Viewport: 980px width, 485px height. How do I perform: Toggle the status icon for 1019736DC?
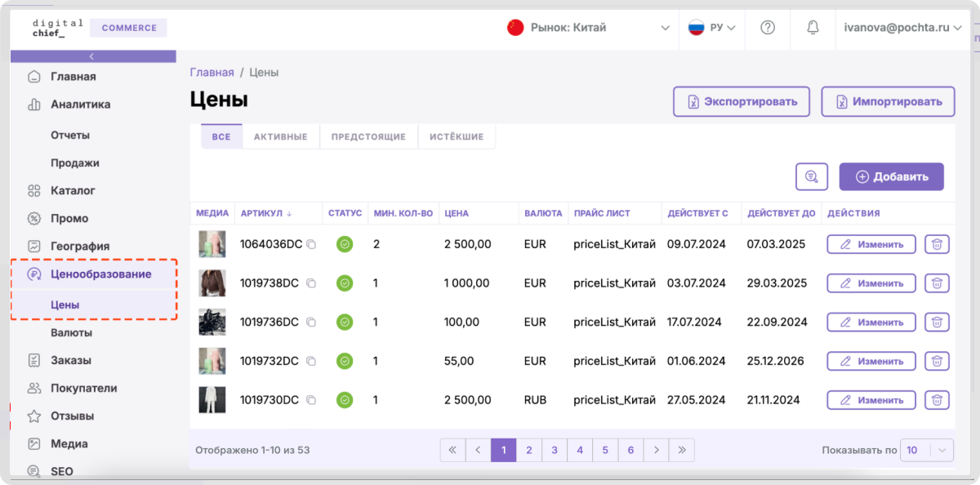(x=345, y=323)
